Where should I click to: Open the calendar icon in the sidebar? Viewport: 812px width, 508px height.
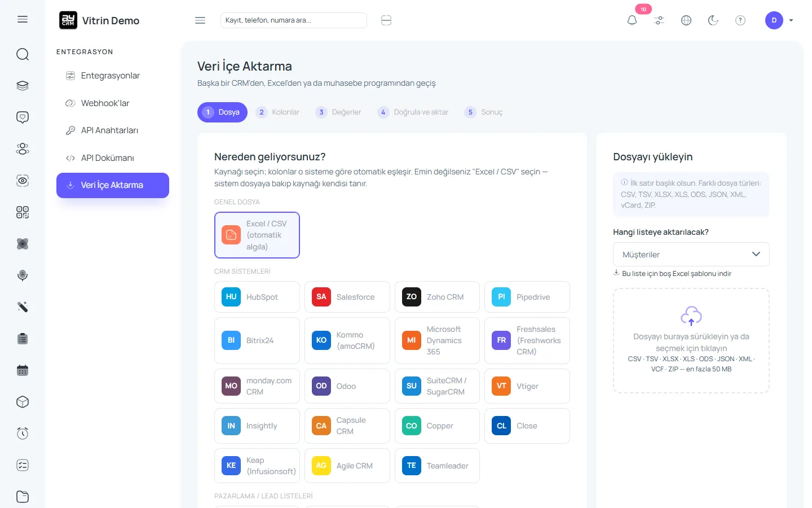tap(23, 370)
